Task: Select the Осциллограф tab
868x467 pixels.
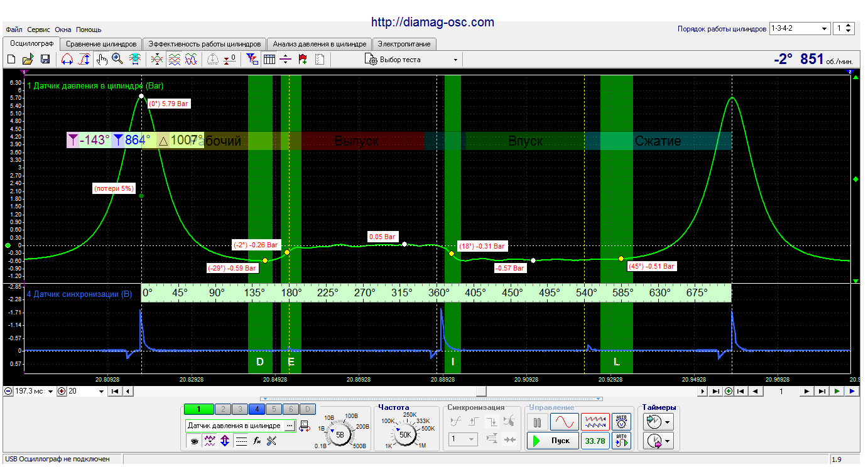Action: coord(32,43)
